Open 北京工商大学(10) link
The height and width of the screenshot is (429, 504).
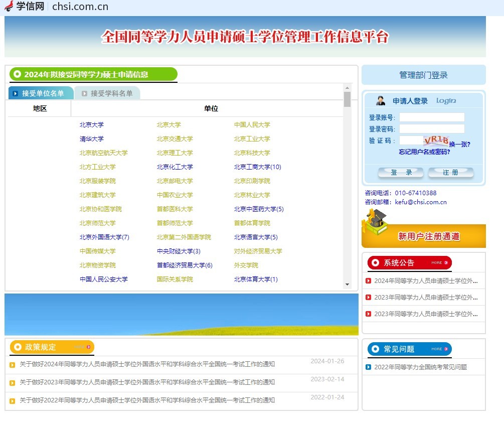click(257, 167)
